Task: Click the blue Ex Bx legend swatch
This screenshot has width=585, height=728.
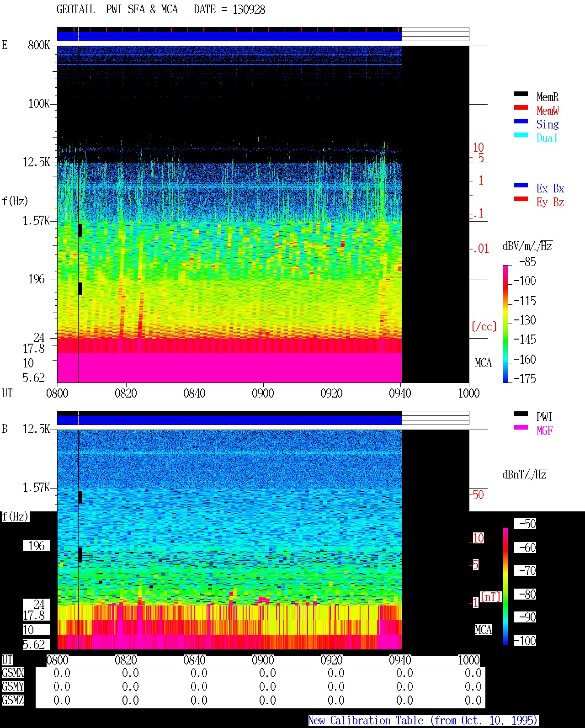Action: coord(521,185)
